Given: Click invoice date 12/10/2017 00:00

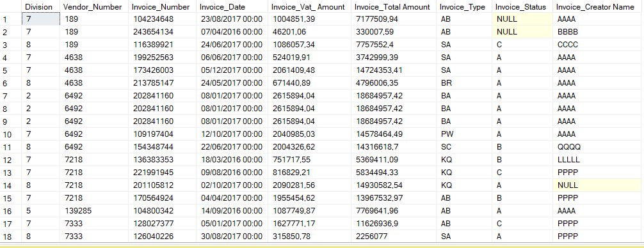Looking at the screenshot, I should [232, 134].
